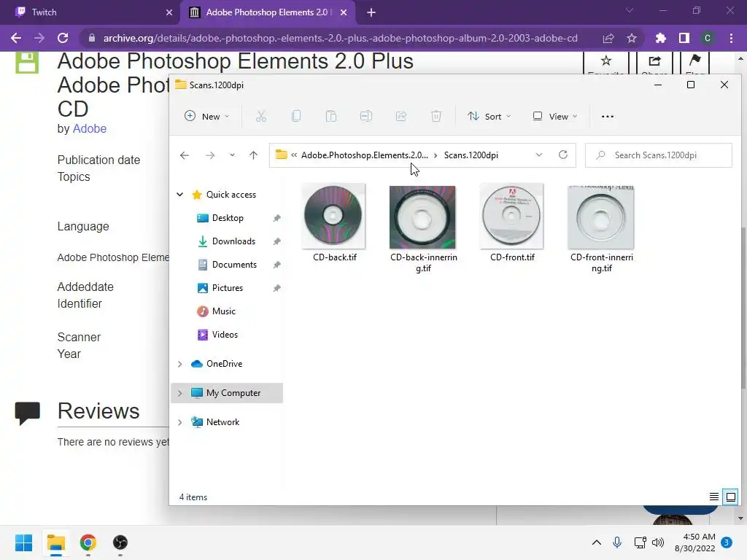Viewport: 747px width, 560px height.
Task: Open the View dropdown
Action: [555, 116]
